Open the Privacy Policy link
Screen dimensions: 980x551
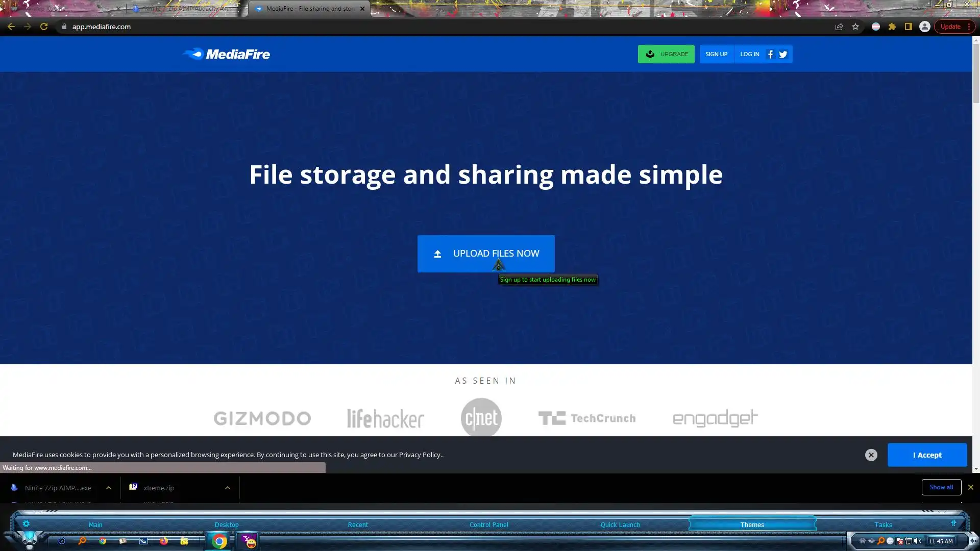(x=420, y=455)
